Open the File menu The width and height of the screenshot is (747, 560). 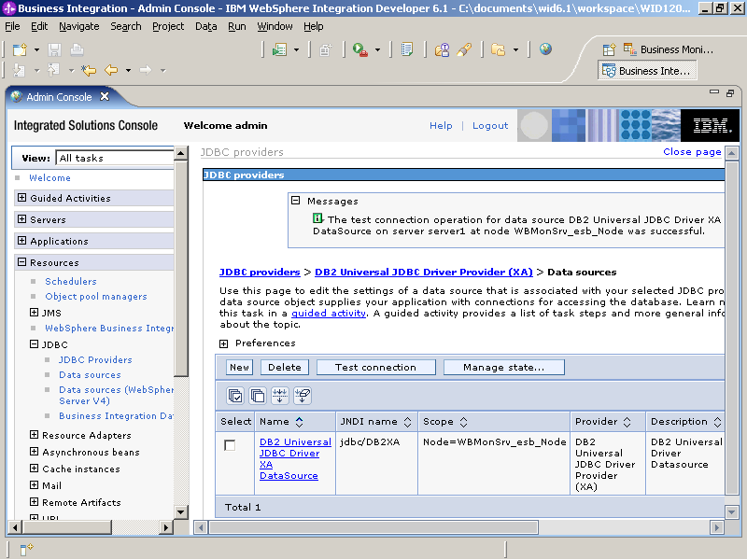coord(12,26)
